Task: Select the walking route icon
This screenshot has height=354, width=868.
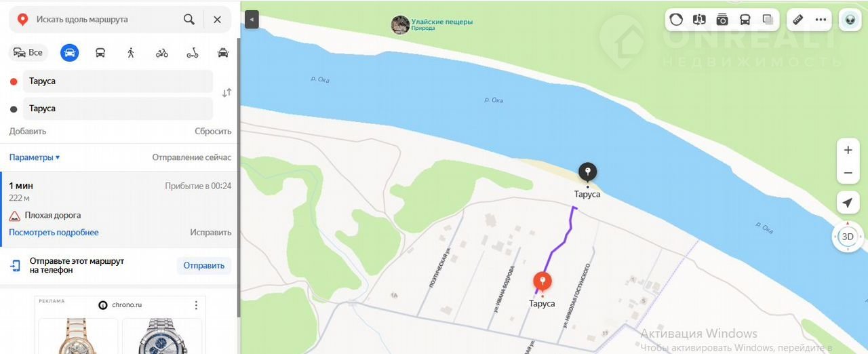Action: click(131, 52)
